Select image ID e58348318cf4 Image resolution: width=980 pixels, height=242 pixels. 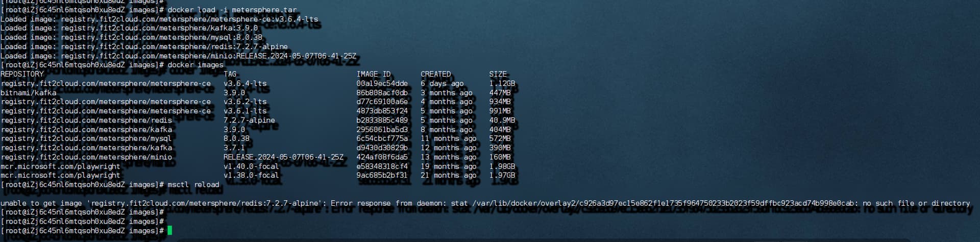pos(382,166)
